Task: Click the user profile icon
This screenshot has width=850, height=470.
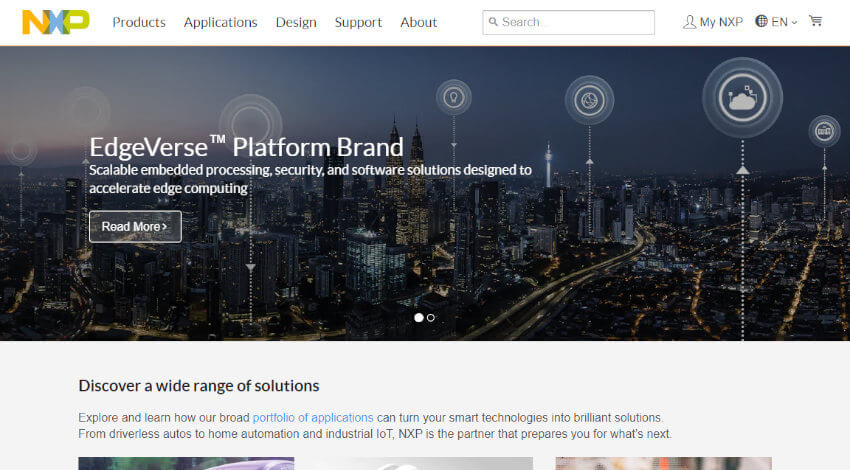Action: point(689,22)
